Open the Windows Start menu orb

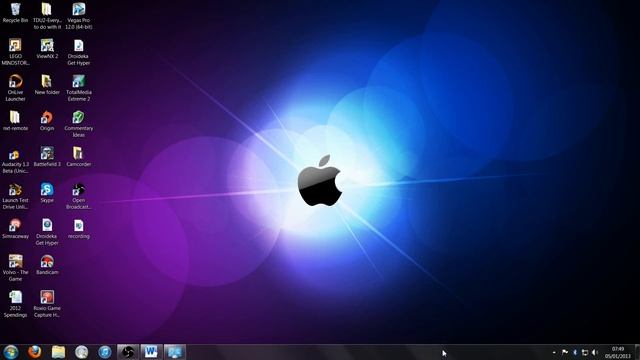[x=11, y=352]
